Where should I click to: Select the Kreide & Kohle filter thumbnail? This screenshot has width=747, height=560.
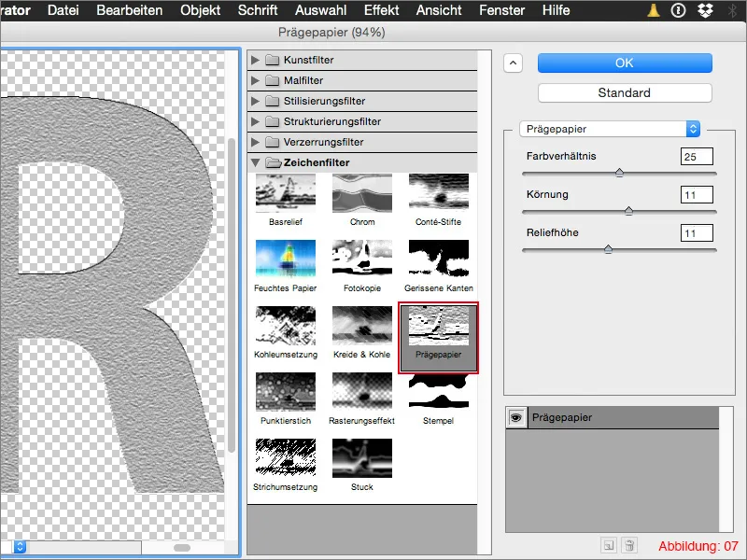(362, 325)
